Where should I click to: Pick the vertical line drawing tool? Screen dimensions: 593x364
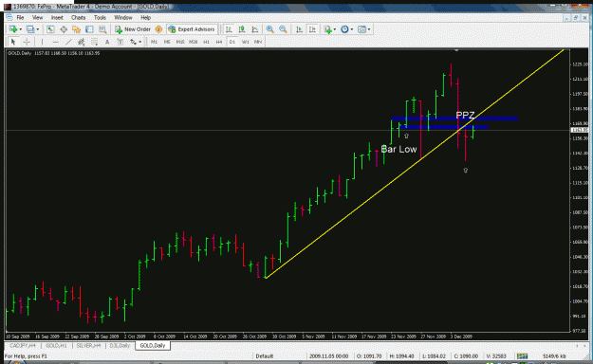(x=43, y=42)
